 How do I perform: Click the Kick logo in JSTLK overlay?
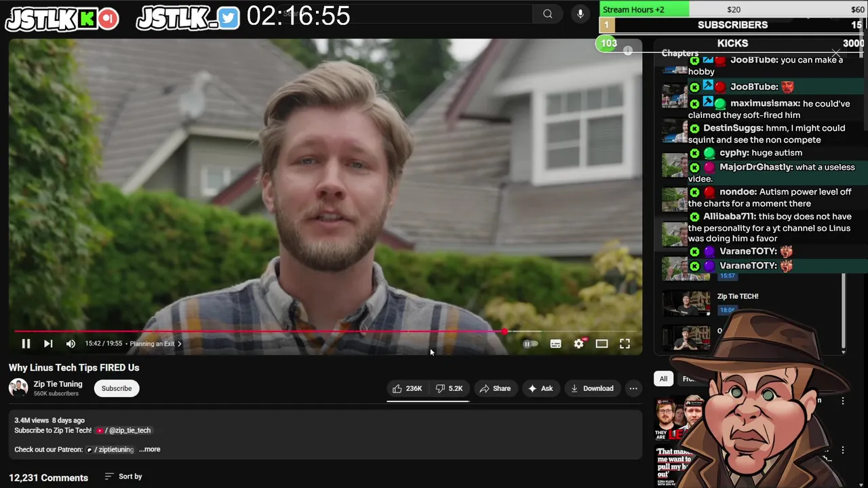87,19
